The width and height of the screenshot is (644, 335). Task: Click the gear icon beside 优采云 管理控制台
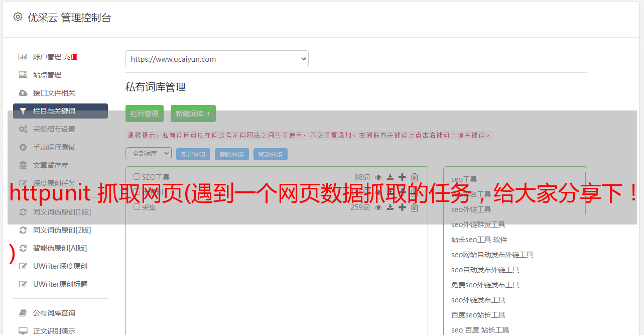click(x=18, y=17)
